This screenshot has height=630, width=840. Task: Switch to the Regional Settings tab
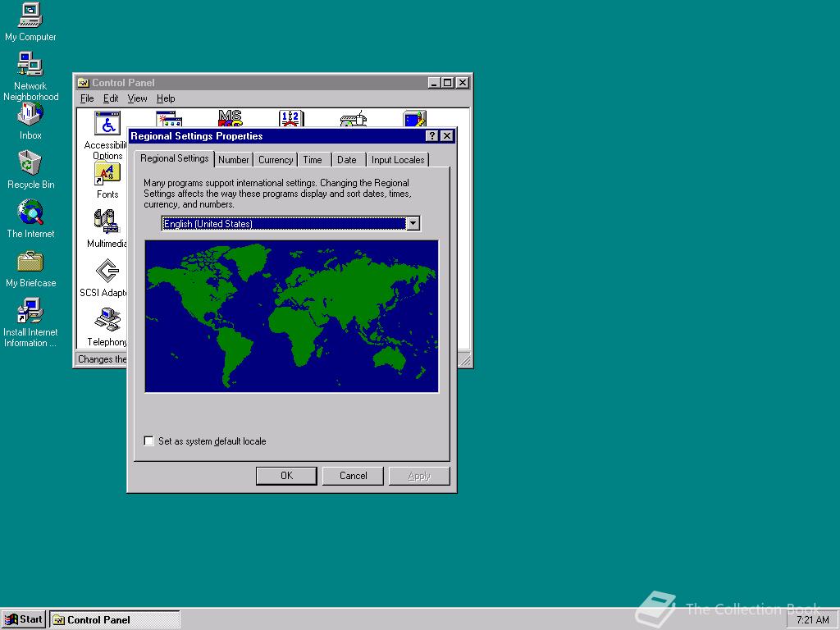click(x=174, y=158)
